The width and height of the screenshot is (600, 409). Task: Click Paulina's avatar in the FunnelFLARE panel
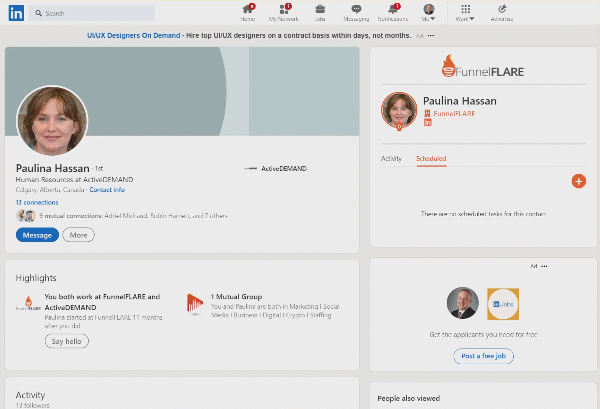(x=399, y=110)
